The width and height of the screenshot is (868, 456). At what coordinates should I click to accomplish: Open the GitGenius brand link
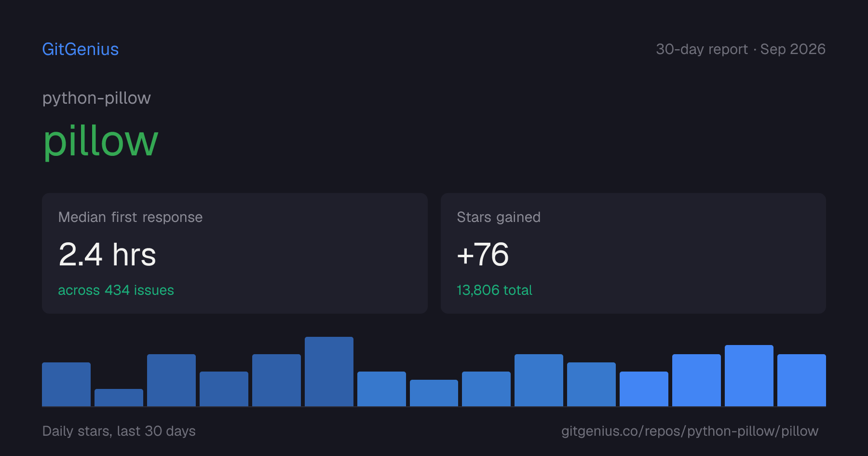click(x=81, y=49)
